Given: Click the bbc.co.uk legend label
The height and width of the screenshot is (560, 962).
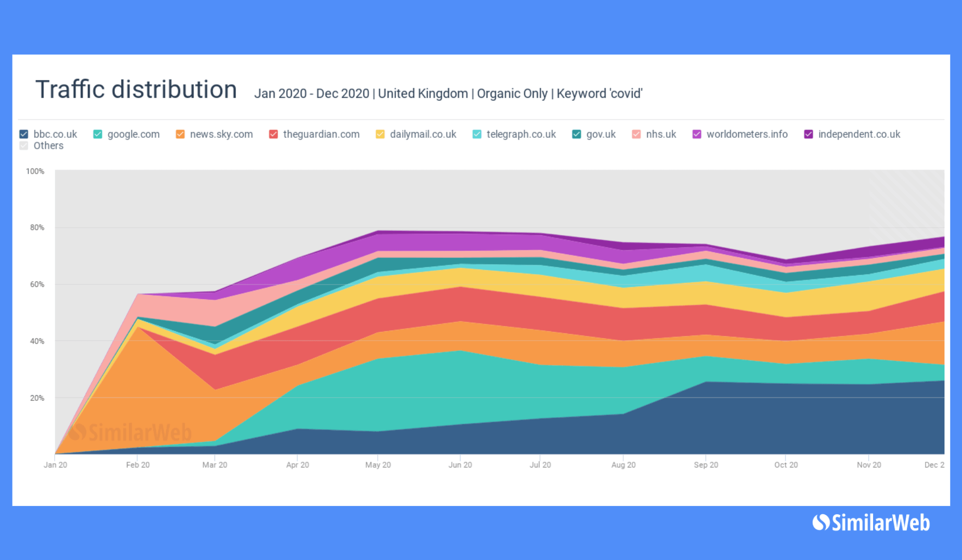Looking at the screenshot, I should pos(55,134).
